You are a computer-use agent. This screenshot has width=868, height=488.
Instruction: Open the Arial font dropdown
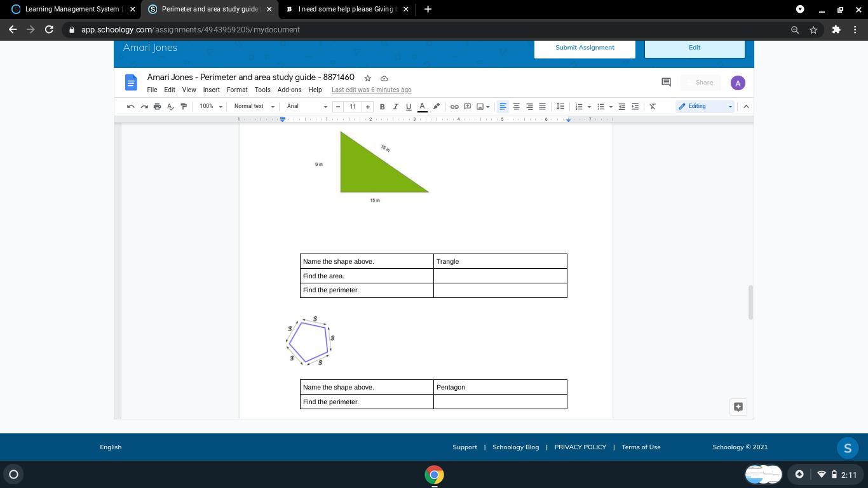click(x=307, y=107)
